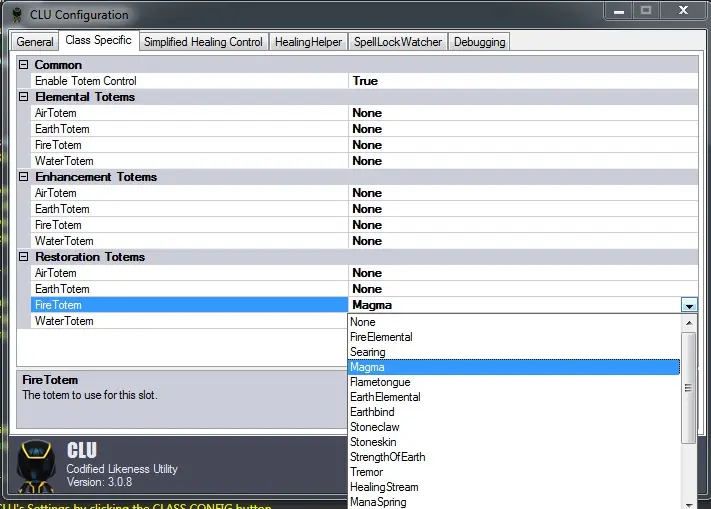Collapse the Restoration Totems section
The image size is (711, 509).
(x=24, y=257)
